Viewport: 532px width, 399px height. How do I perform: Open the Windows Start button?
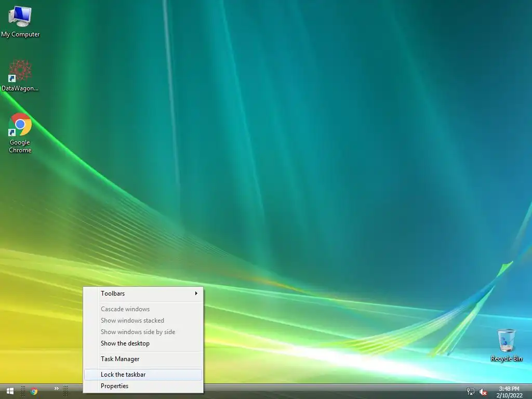[x=10, y=391]
